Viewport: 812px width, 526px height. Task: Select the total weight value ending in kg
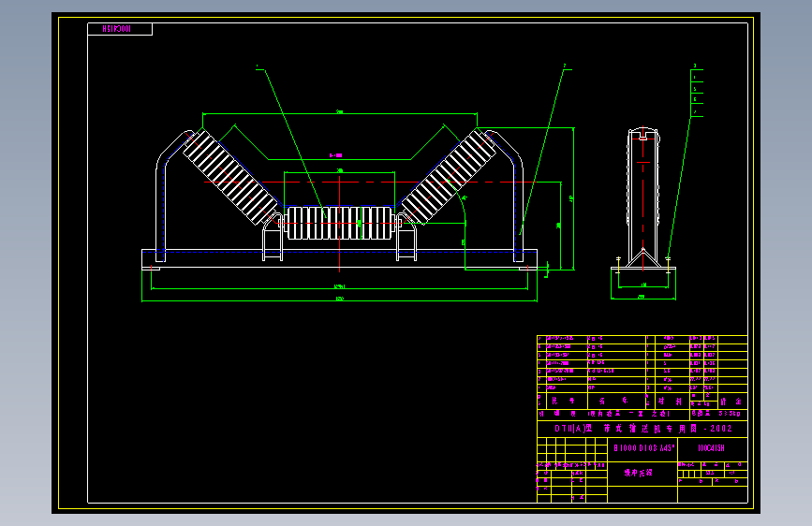(x=730, y=414)
